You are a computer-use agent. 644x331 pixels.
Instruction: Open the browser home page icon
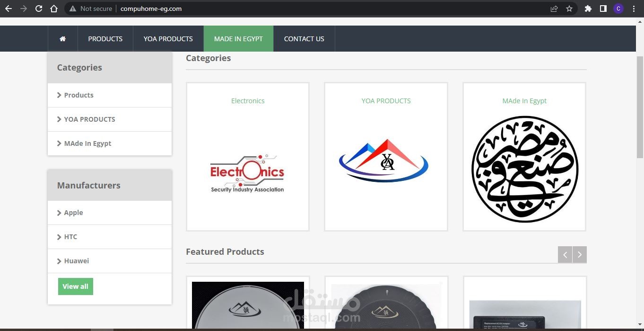tap(54, 9)
